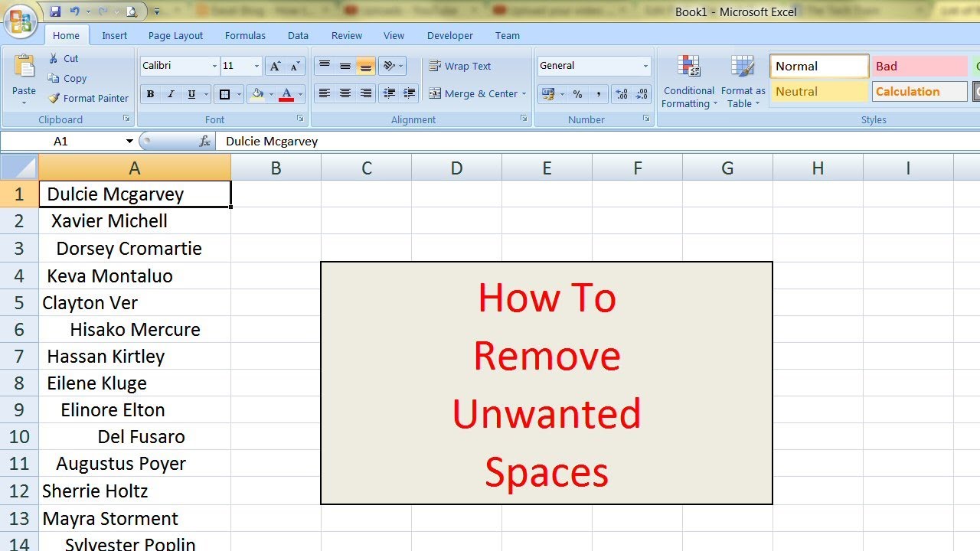Image resolution: width=980 pixels, height=551 pixels.
Task: Click in the formula bar text
Action: pyautogui.click(x=272, y=142)
